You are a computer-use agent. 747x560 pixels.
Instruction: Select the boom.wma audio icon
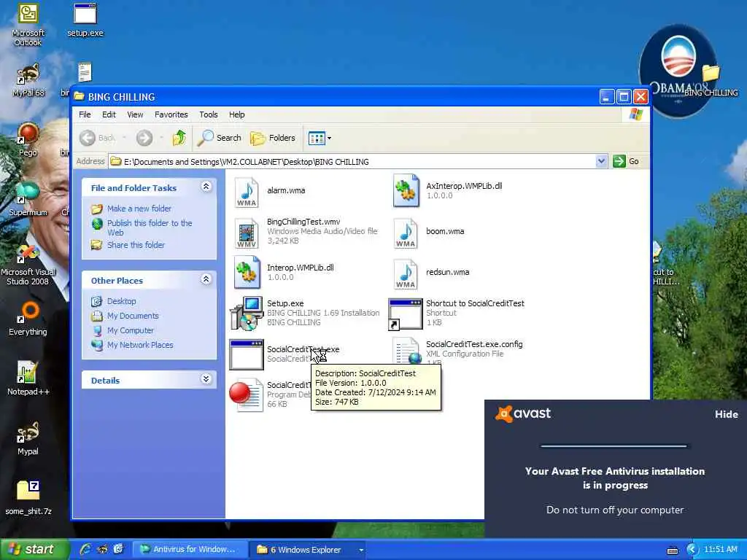(406, 233)
